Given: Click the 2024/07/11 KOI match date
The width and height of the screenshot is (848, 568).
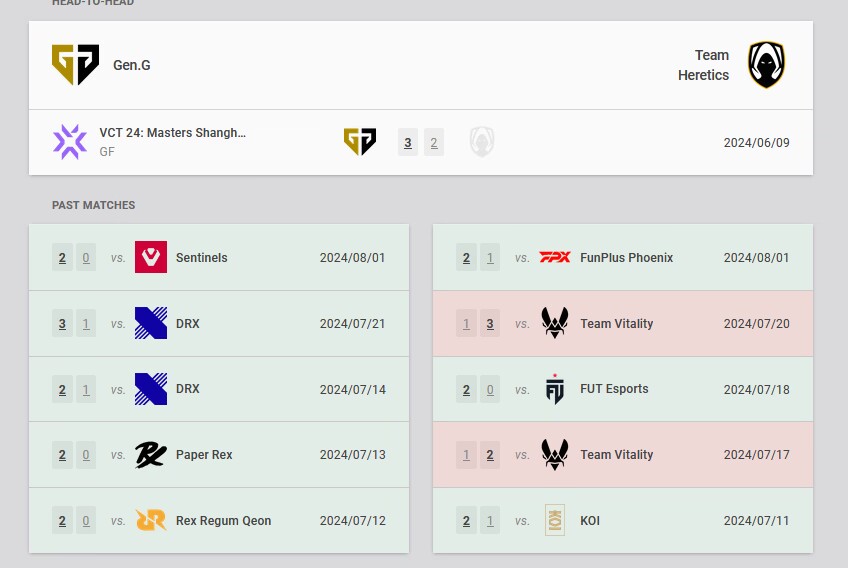Looking at the screenshot, I should 756,520.
